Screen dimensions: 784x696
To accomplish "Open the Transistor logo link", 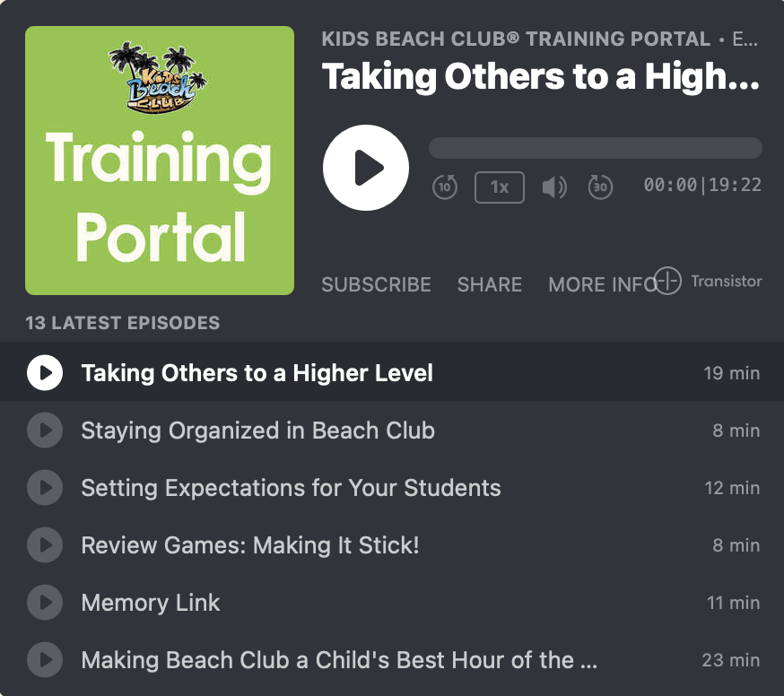I will (708, 281).
